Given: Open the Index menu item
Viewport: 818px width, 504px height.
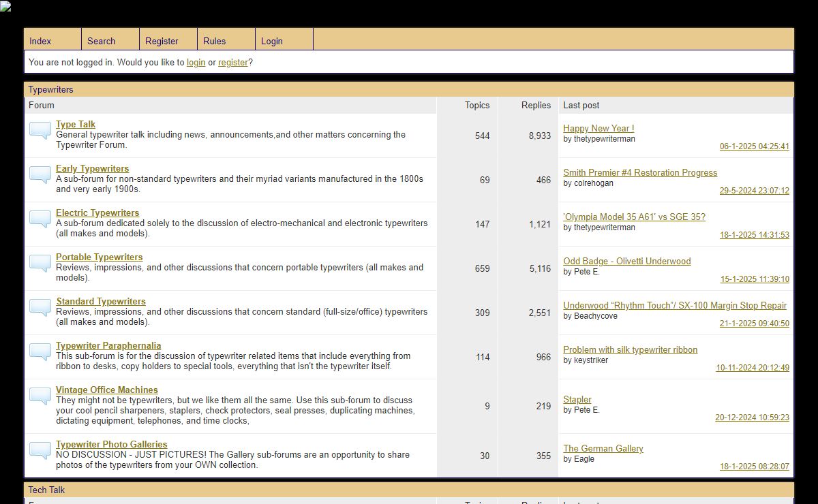Looking at the screenshot, I should click(52, 40).
